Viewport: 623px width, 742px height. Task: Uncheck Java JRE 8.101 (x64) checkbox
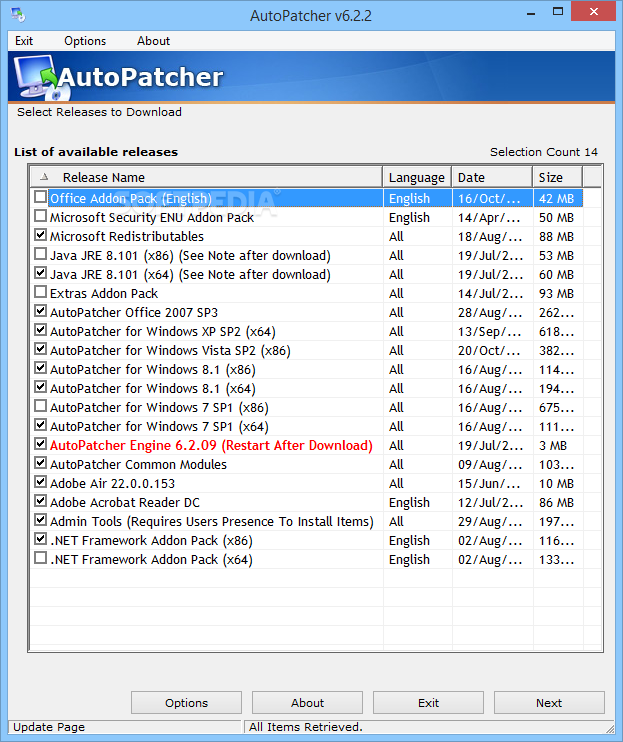[41, 273]
